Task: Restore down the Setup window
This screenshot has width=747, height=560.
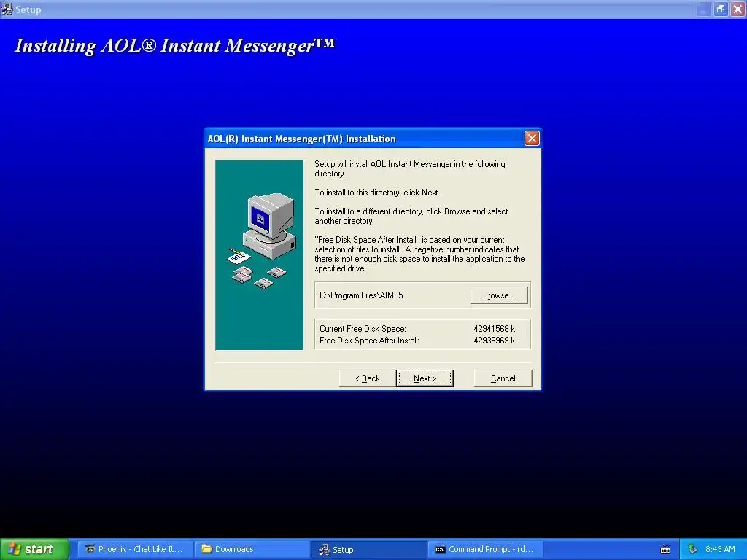Action: pos(720,9)
